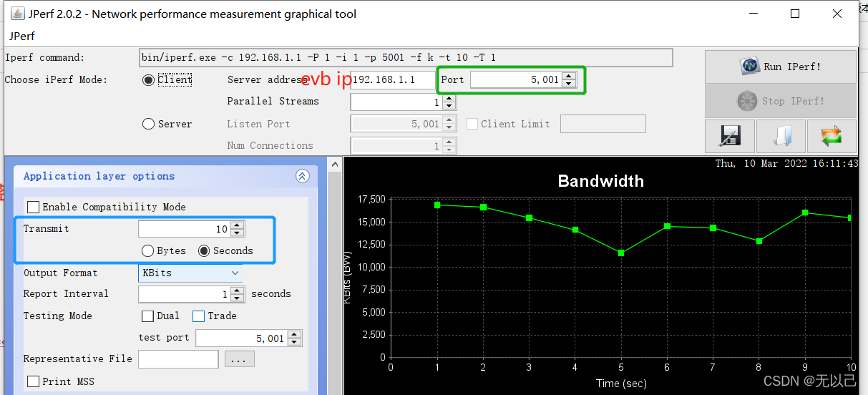Screen dimensions: 868x395
Task: Save results using the floppy disk icon
Action: point(730,136)
